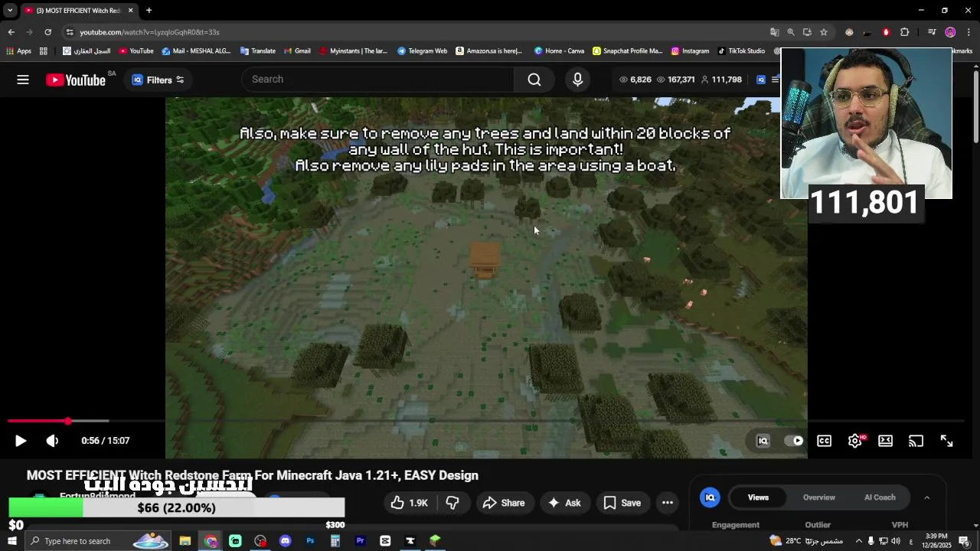Open the browser Extensions puzzle icon
This screenshot has width=980, height=551.
(x=905, y=32)
